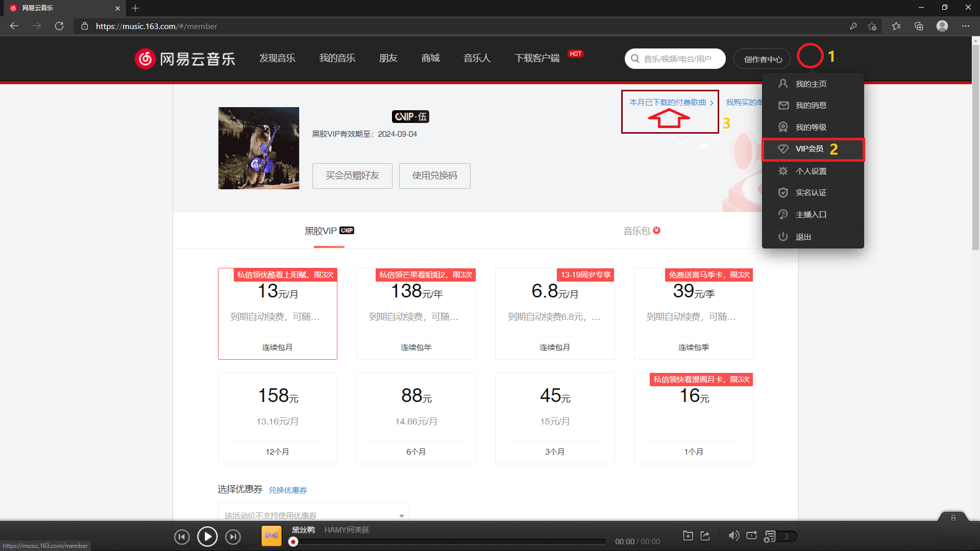Open a new browser tab
The height and width of the screenshot is (551, 980).
135,8
